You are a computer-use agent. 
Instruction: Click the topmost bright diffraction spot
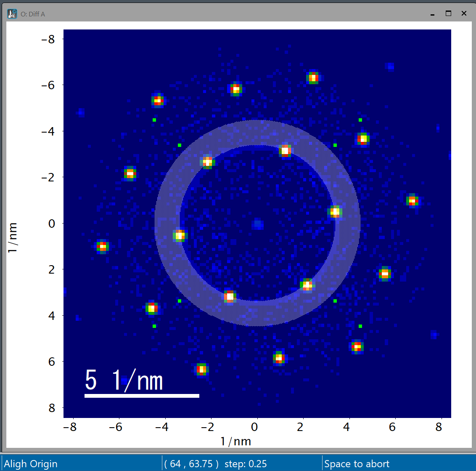[x=312, y=78]
